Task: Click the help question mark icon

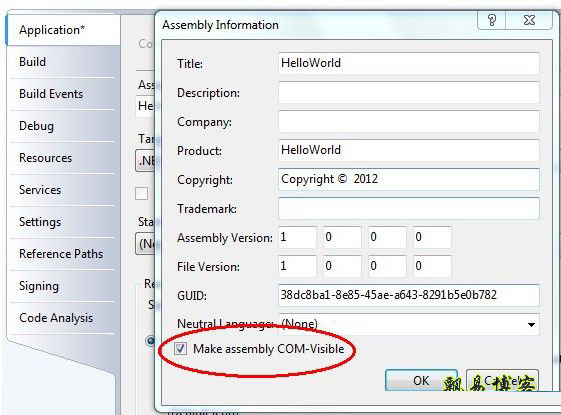Action: pyautogui.click(x=492, y=20)
